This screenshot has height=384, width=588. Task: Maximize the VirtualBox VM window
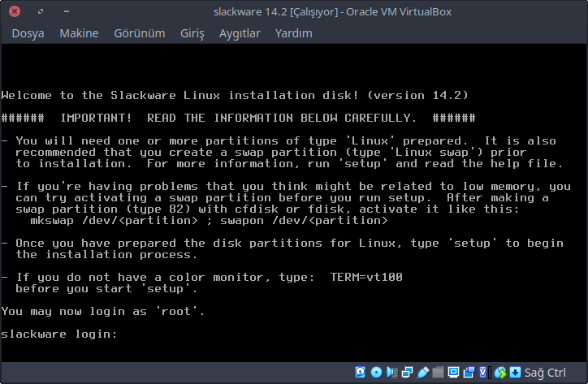41,11
